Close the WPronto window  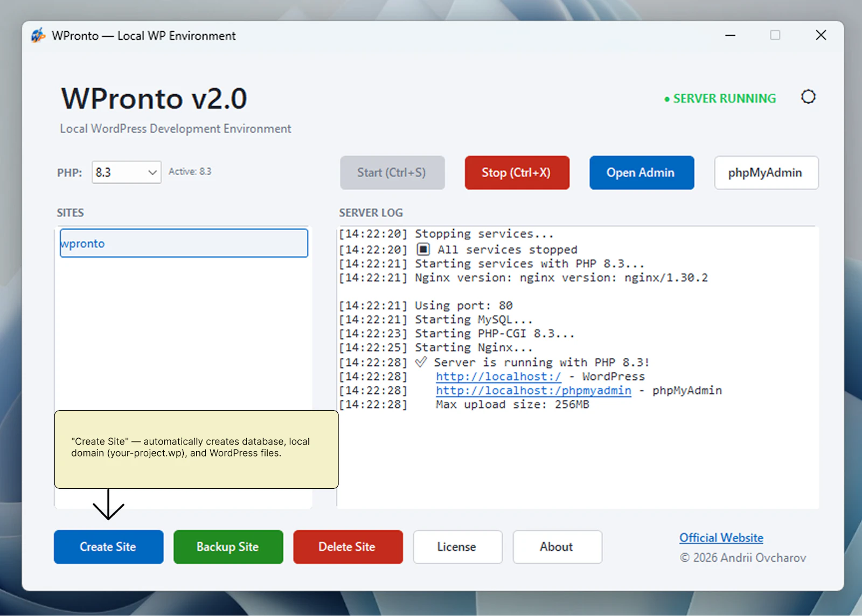pyautogui.click(x=821, y=36)
